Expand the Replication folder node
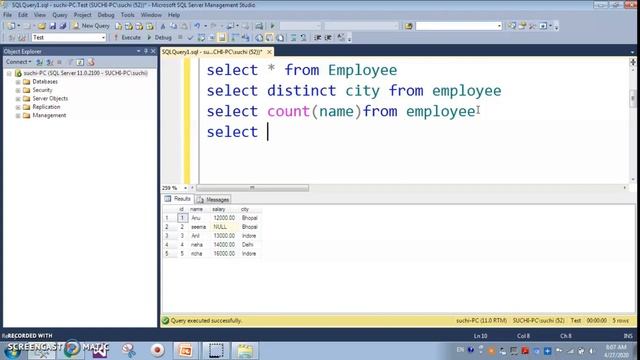 tap(18, 107)
